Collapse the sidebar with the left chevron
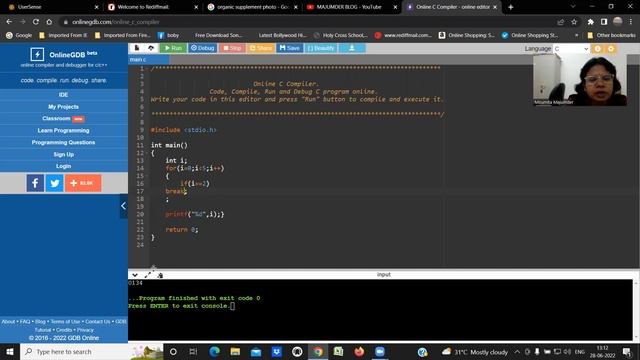This screenshot has width=640, height=360. pyautogui.click(x=123, y=206)
